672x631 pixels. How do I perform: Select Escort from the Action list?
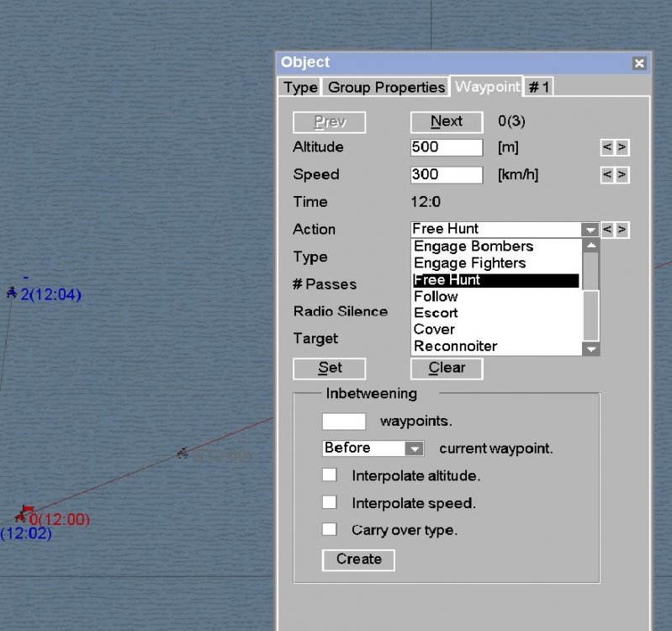pyautogui.click(x=436, y=313)
